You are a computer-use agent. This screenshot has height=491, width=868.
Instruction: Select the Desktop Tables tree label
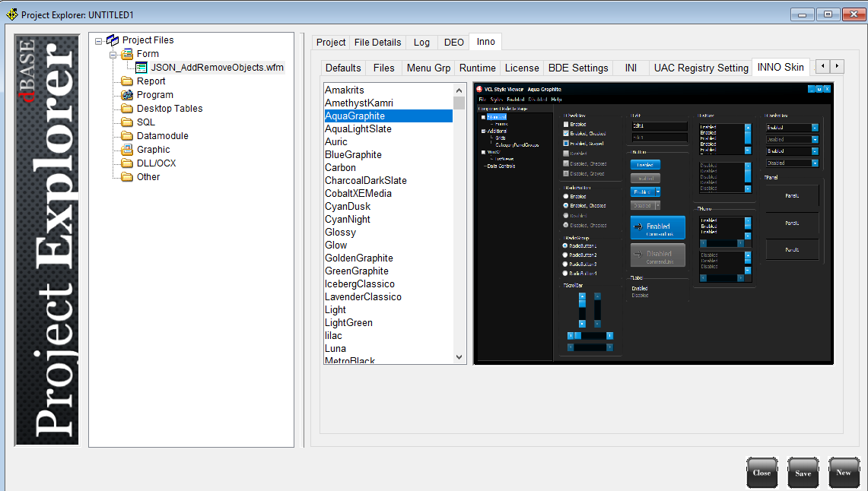pos(170,109)
